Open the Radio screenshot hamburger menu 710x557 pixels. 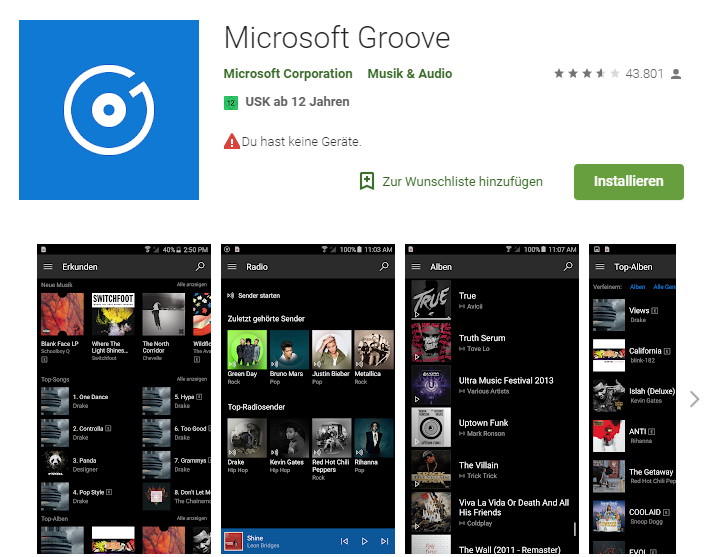click(x=232, y=267)
